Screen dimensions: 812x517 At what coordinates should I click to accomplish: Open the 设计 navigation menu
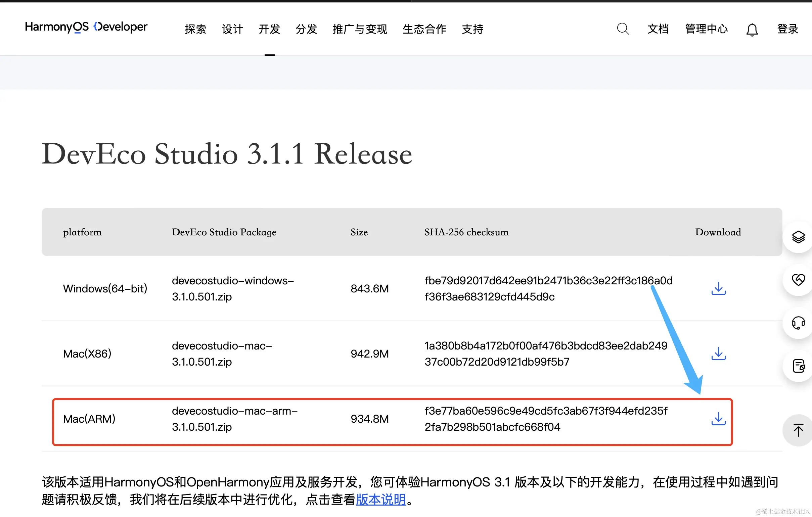232,29
